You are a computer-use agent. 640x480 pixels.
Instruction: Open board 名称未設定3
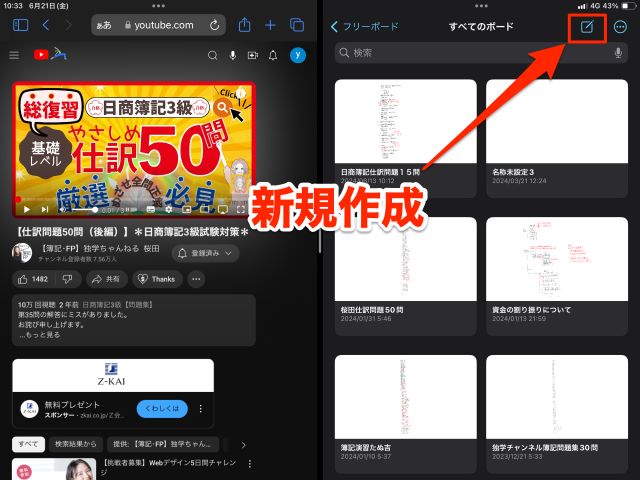[557, 139]
